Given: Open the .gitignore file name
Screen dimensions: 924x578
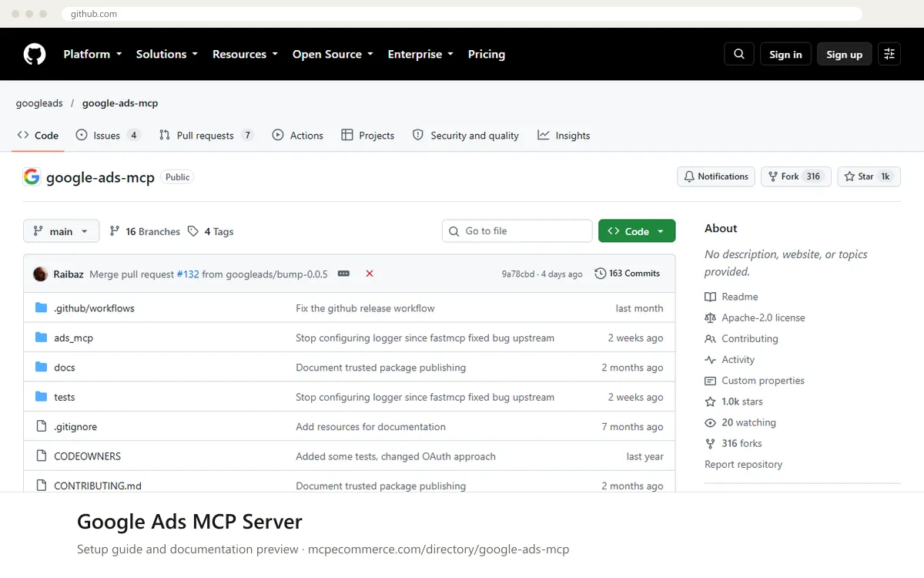Looking at the screenshot, I should coord(75,427).
